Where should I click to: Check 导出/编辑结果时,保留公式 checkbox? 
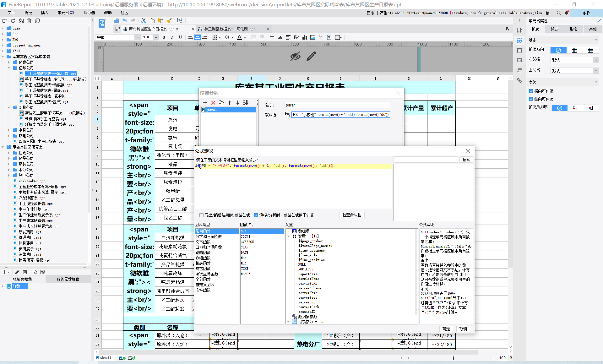pyautogui.click(x=202, y=215)
